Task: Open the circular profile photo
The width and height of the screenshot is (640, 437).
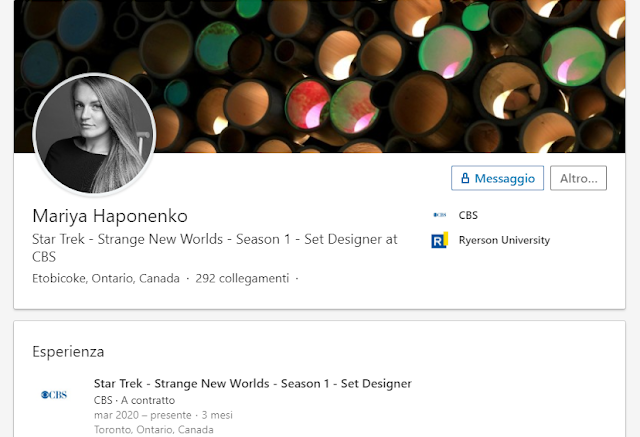Action: coord(94,134)
